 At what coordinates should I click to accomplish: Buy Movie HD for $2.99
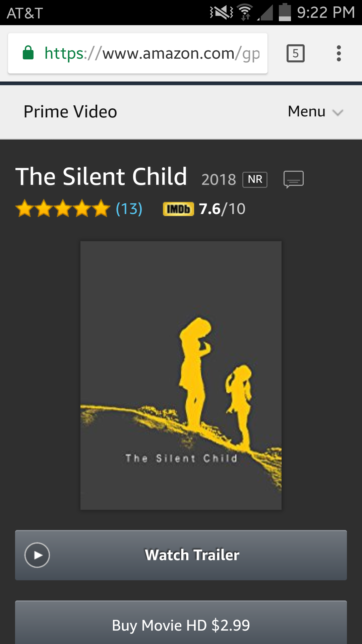[181, 625]
